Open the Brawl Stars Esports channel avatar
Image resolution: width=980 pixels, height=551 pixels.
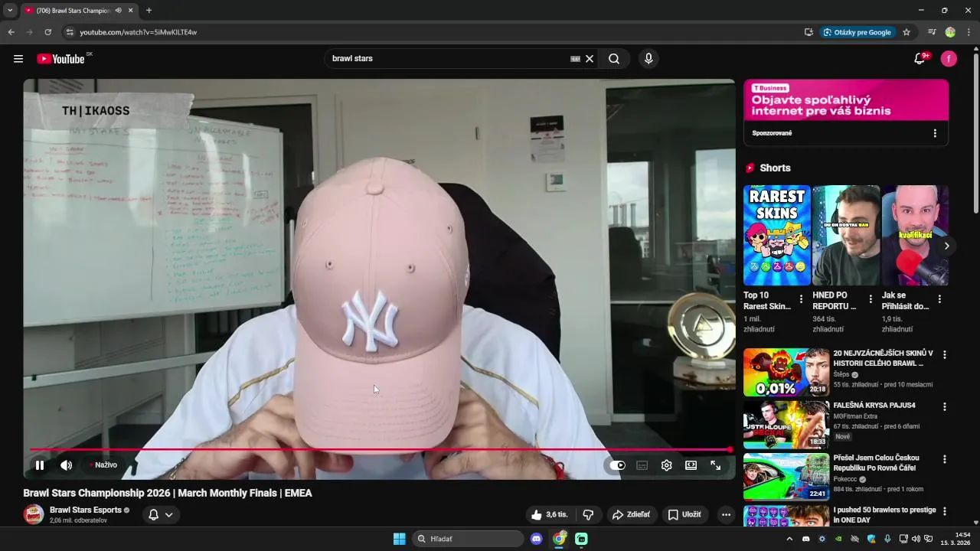[x=34, y=515]
